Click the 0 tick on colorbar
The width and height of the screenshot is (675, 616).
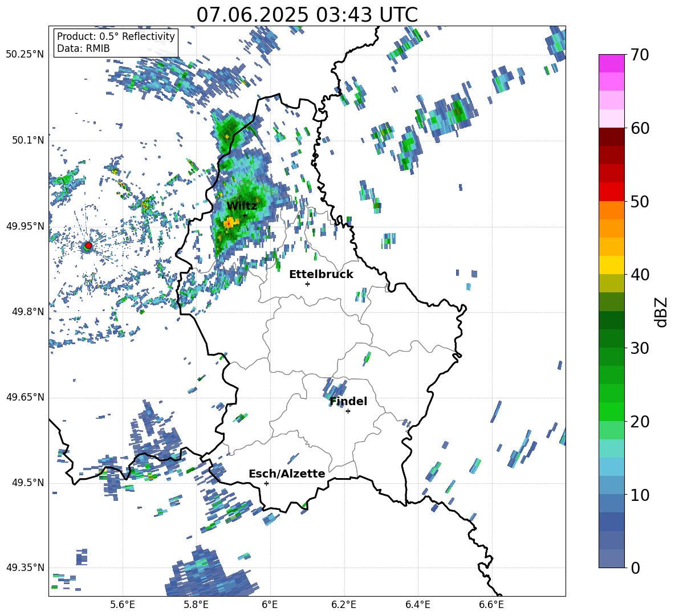coord(636,568)
